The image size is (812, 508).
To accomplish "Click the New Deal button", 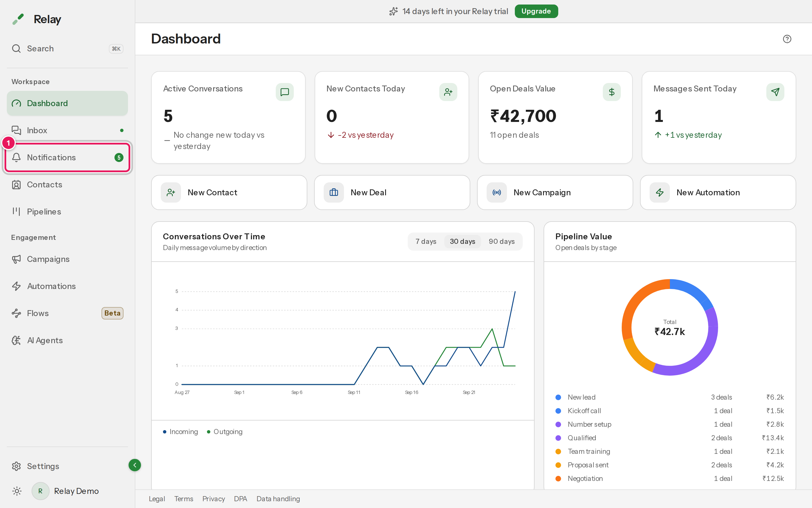I will tap(392, 192).
